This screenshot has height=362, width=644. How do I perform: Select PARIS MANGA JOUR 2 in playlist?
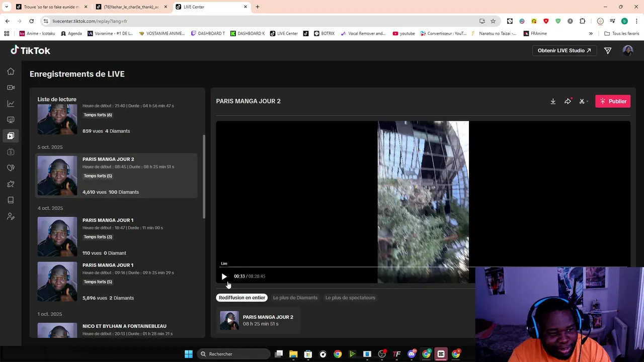(117, 175)
